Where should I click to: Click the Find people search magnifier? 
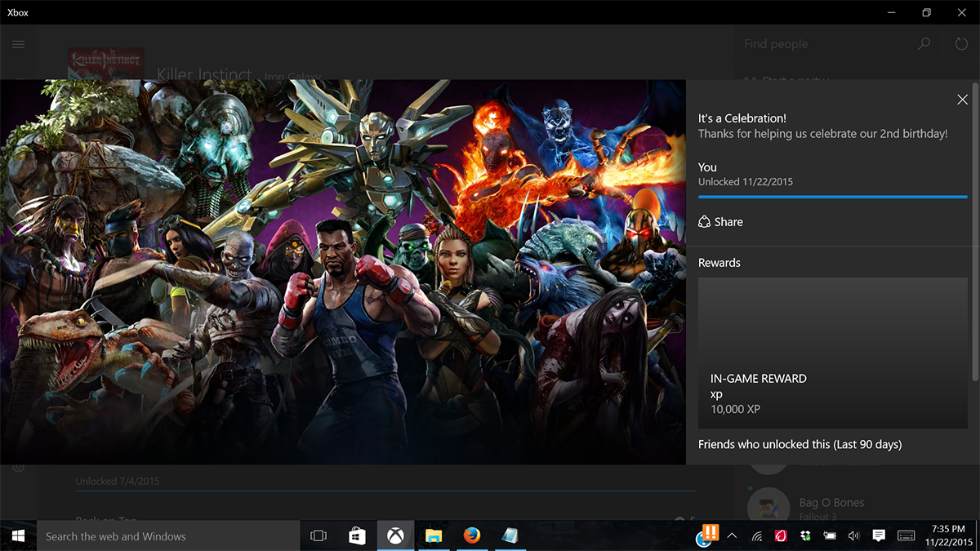pyautogui.click(x=924, y=44)
